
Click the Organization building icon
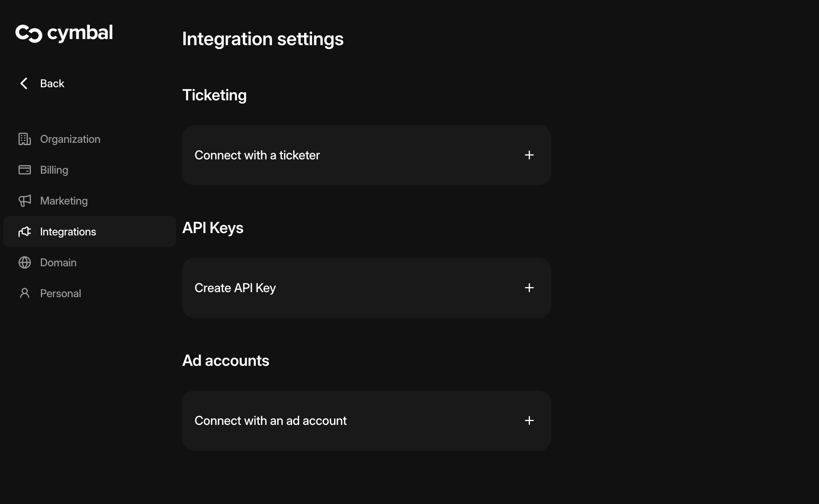(25, 139)
